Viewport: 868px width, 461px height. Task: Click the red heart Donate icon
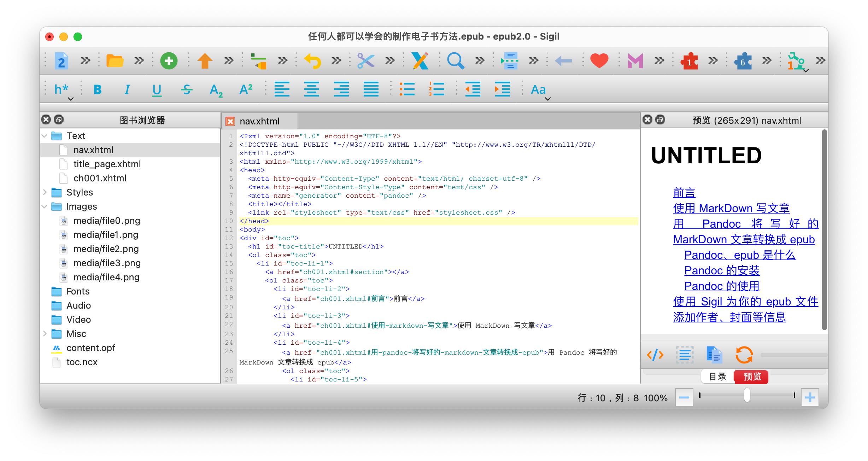click(599, 61)
